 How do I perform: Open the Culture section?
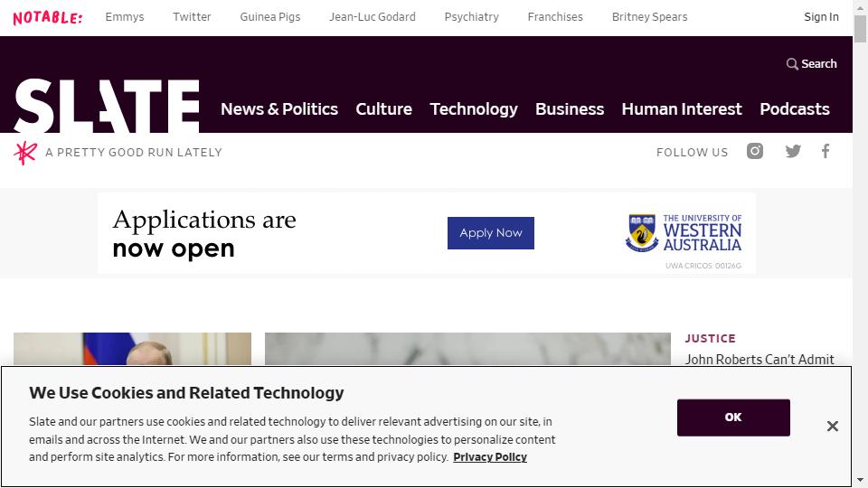(383, 109)
